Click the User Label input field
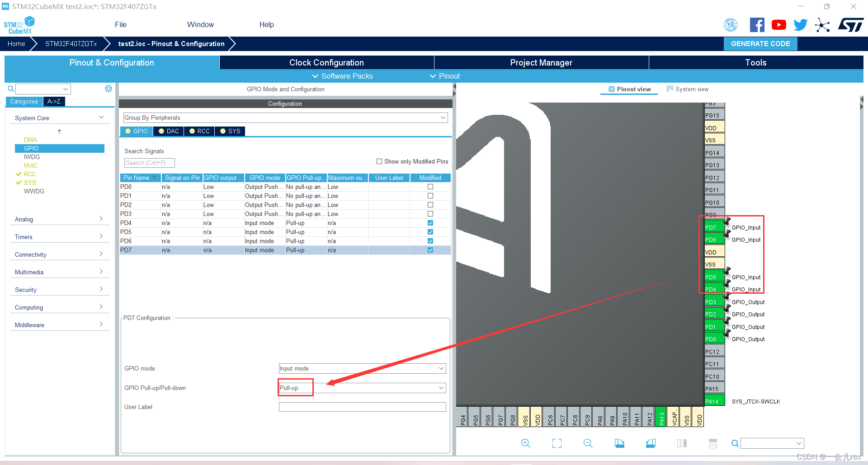 [362, 407]
